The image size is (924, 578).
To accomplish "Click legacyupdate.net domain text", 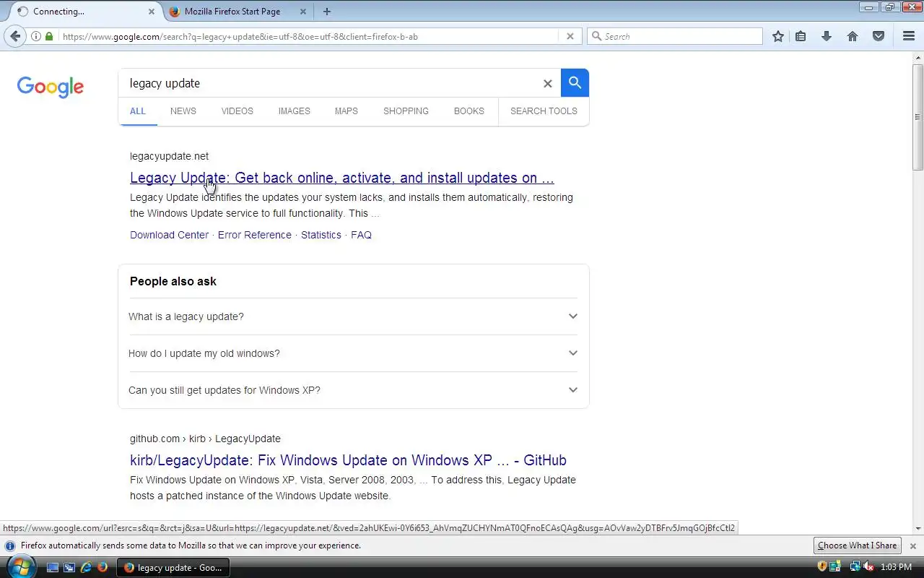I will click(x=169, y=156).
